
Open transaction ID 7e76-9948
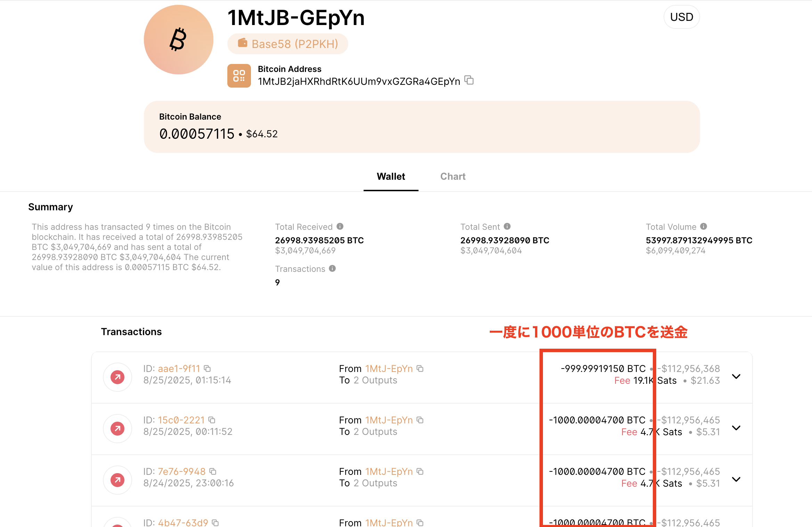coord(182,471)
